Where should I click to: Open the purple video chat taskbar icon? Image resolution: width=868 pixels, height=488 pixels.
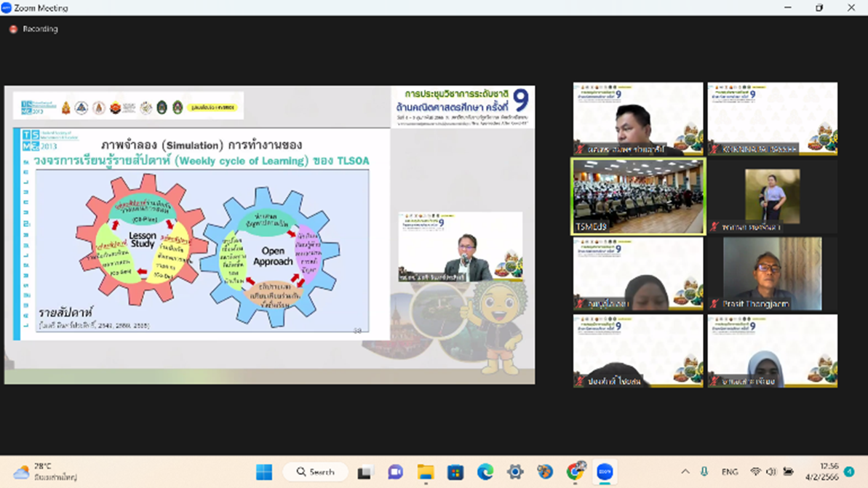pyautogui.click(x=395, y=472)
